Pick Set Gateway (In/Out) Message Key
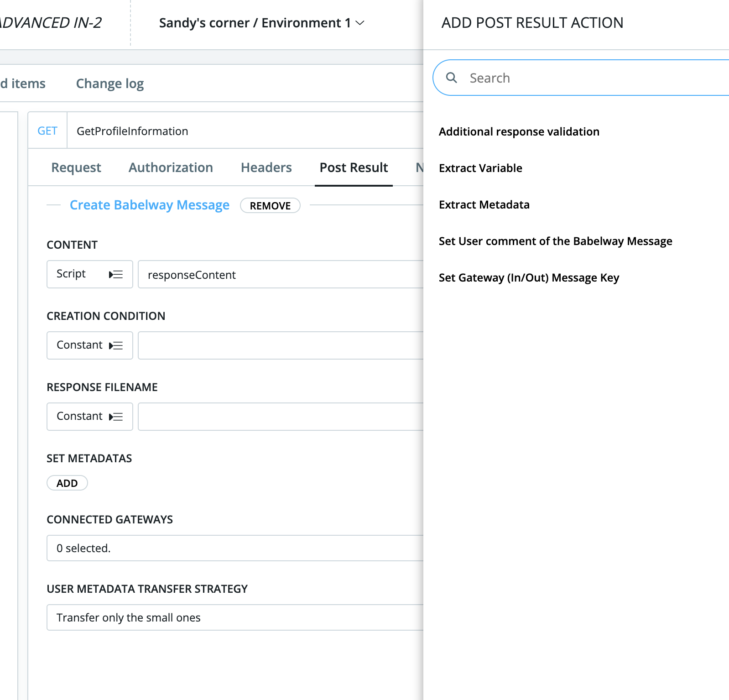 coord(529,277)
